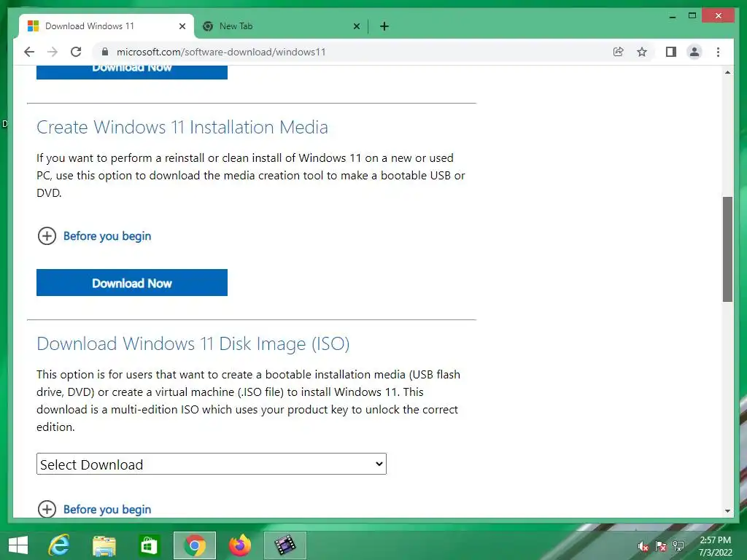
Task: Click the address bar URL
Action: click(x=221, y=52)
